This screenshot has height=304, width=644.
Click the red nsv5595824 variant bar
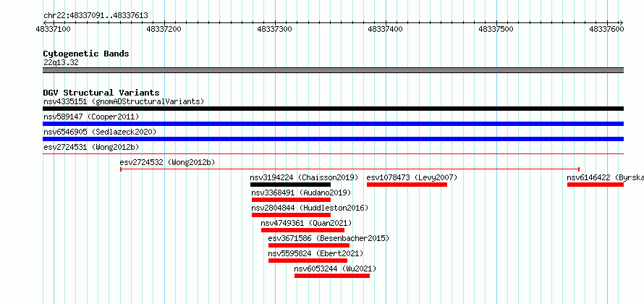click(308, 261)
